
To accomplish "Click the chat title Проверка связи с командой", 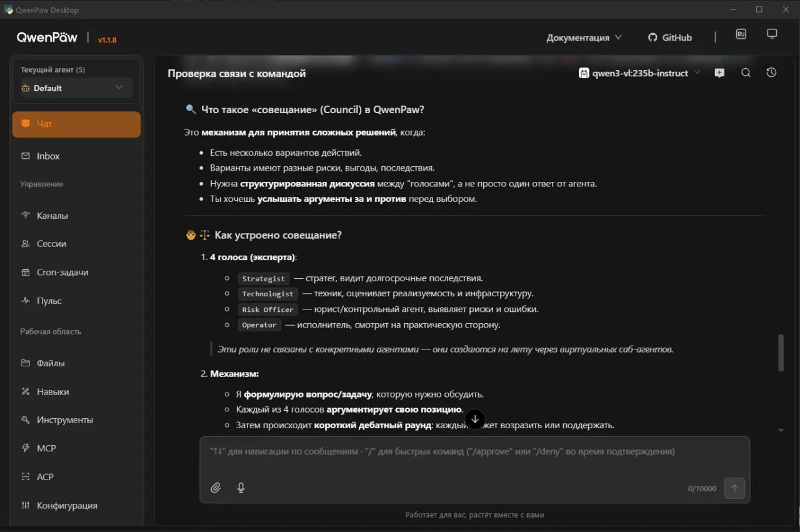I will coord(236,74).
